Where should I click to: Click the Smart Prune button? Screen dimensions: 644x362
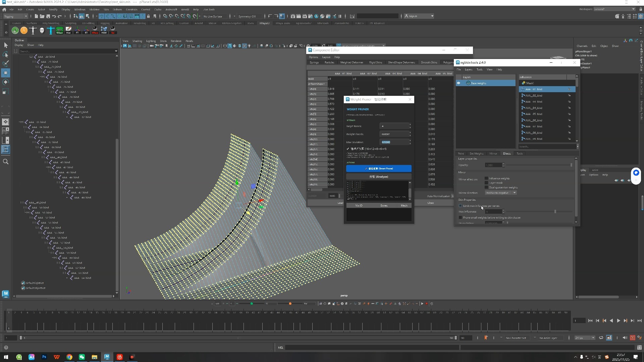(x=379, y=169)
